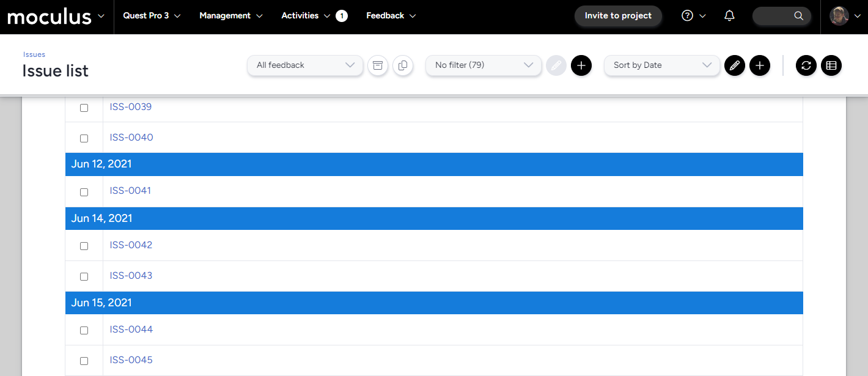Click the archive box icon
The width and height of the screenshot is (868, 376).
coord(378,65)
